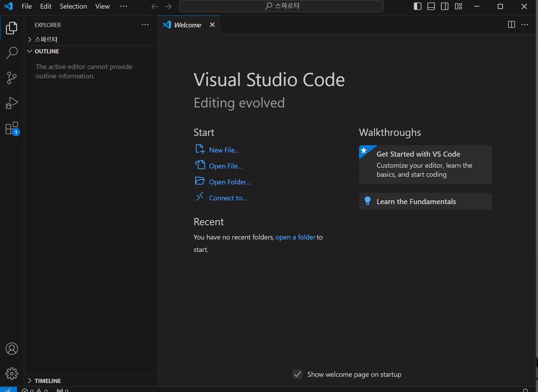Click the 'Start' heading

pos(204,132)
